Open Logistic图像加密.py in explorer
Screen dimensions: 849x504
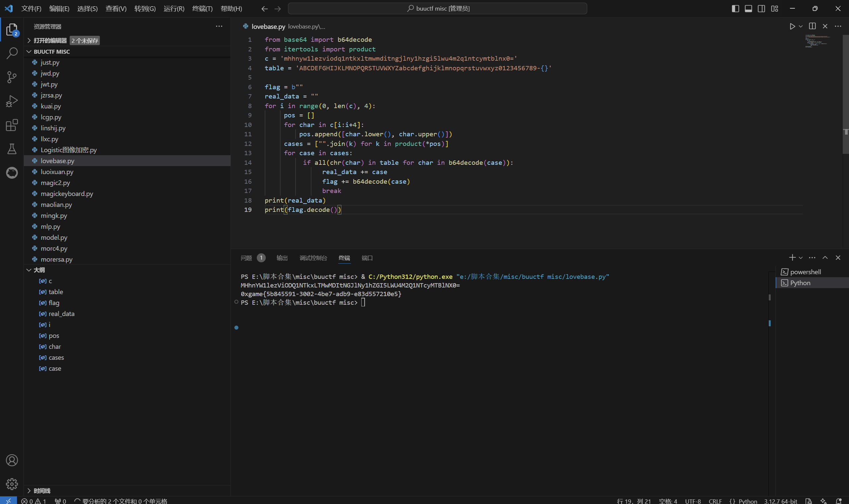click(x=127, y=150)
